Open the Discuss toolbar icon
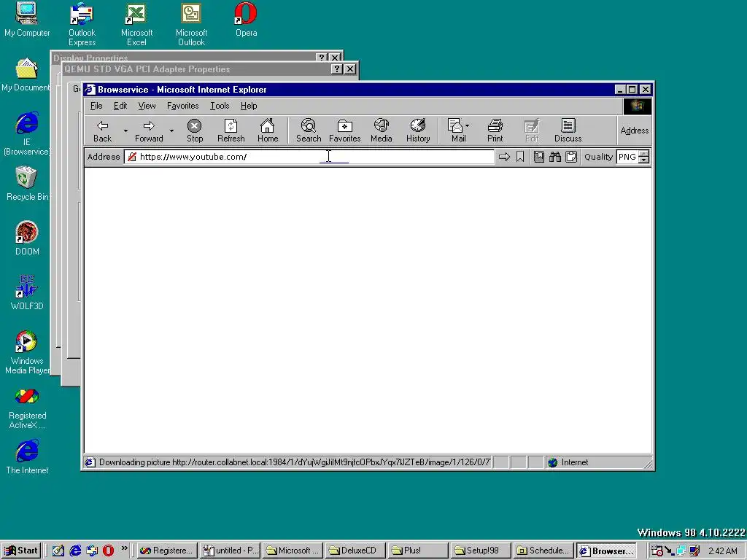This screenshot has width=747, height=560. (568, 125)
